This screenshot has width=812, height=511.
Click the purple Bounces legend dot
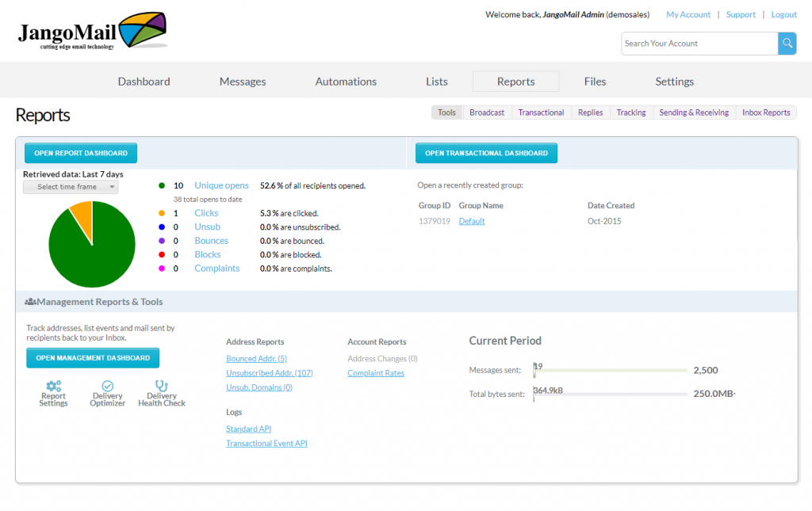tap(162, 241)
